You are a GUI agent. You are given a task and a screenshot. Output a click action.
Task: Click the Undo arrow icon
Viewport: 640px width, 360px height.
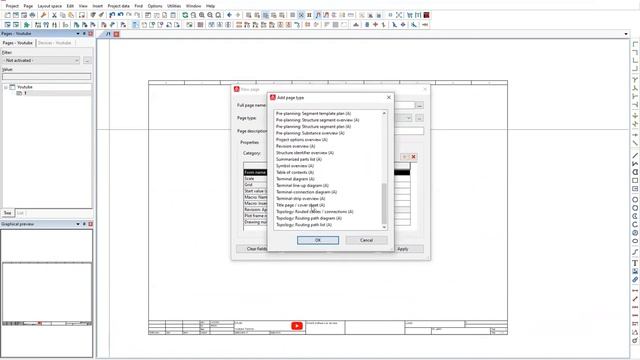(120, 15)
